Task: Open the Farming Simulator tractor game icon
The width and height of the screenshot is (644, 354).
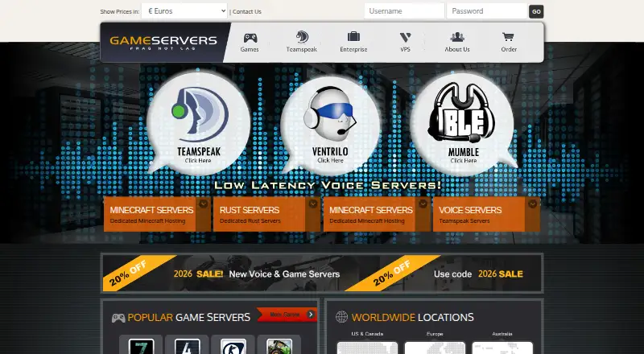Action: pyautogui.click(x=279, y=346)
